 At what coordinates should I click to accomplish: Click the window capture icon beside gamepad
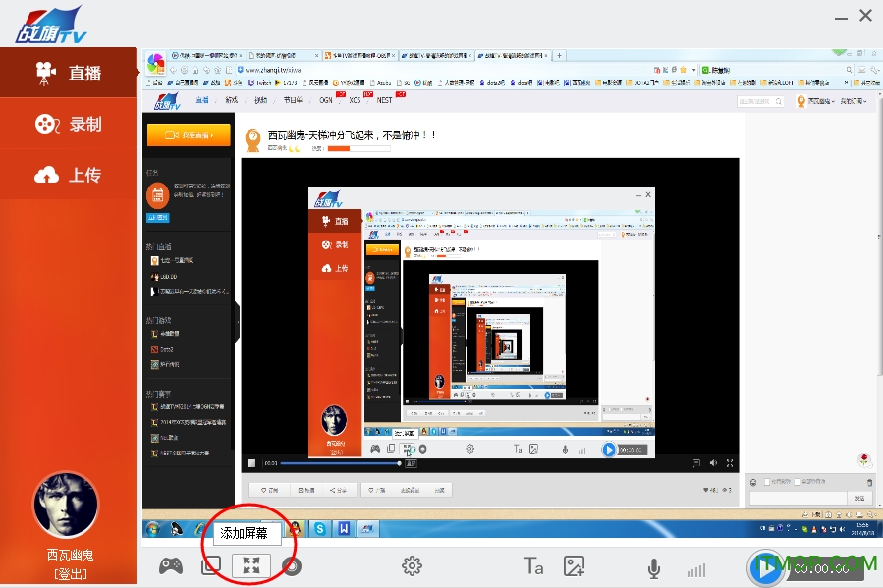point(211,566)
